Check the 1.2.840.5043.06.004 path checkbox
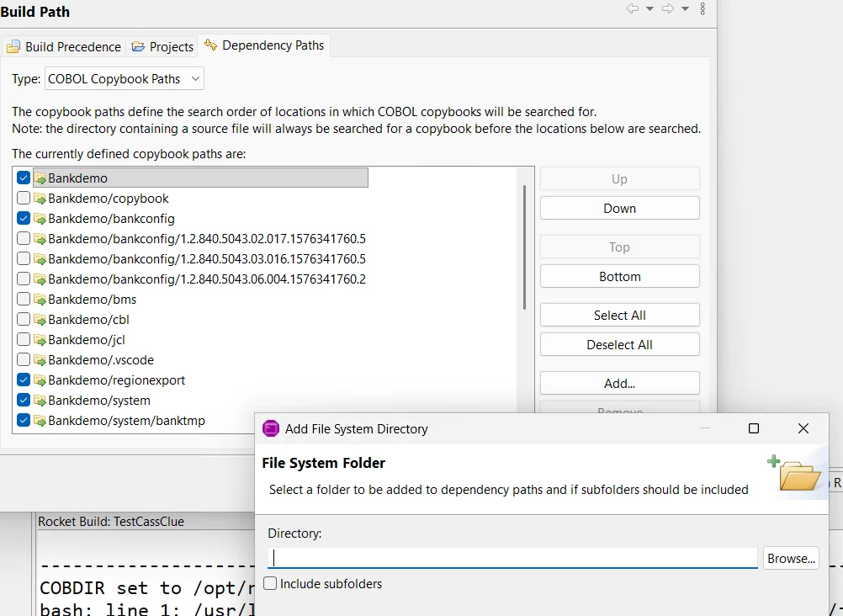 pyautogui.click(x=23, y=279)
